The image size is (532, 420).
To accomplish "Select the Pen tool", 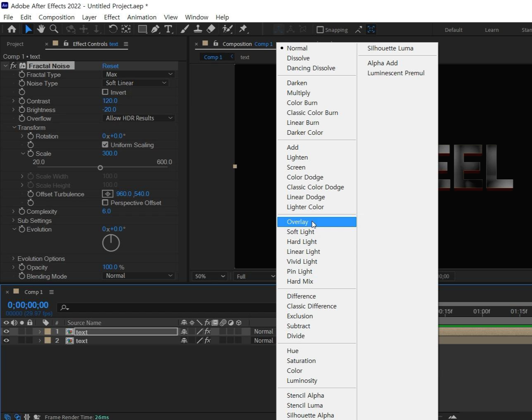I will pos(155,29).
